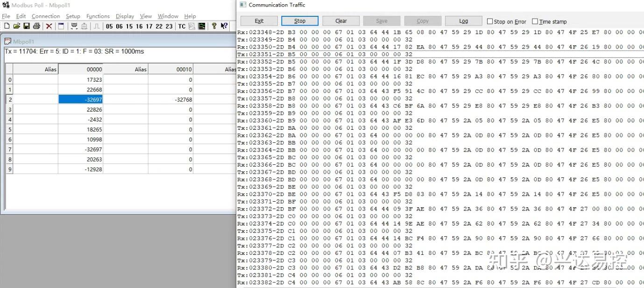Screen dimensions: 644x288
Task: Create a new Modbus Poll document
Action: coord(7,26)
